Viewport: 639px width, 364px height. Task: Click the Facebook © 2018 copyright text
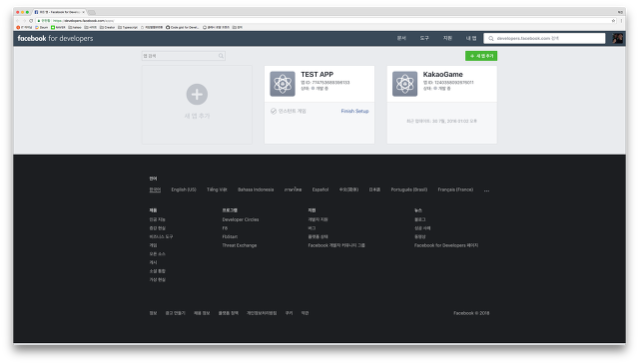471,313
